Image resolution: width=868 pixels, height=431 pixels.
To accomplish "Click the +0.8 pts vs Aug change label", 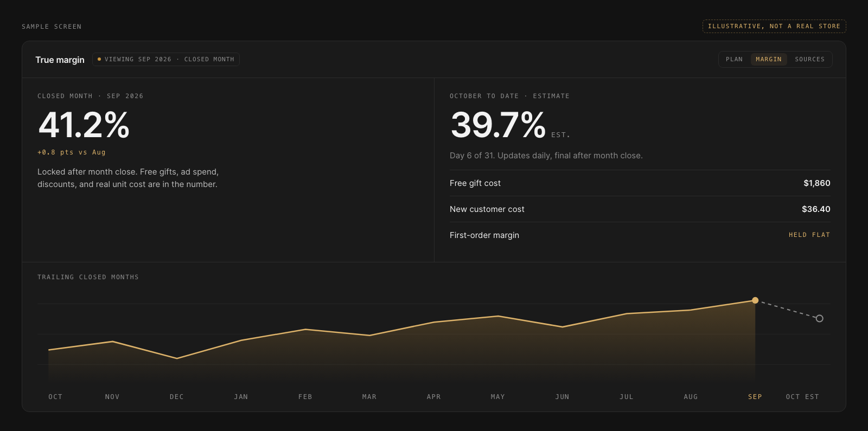I will [72, 152].
